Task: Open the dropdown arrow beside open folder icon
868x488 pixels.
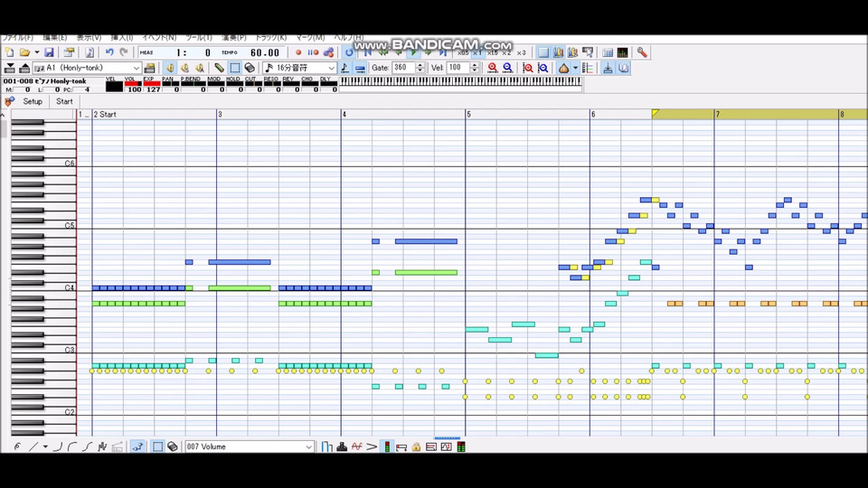Action: 37,52
